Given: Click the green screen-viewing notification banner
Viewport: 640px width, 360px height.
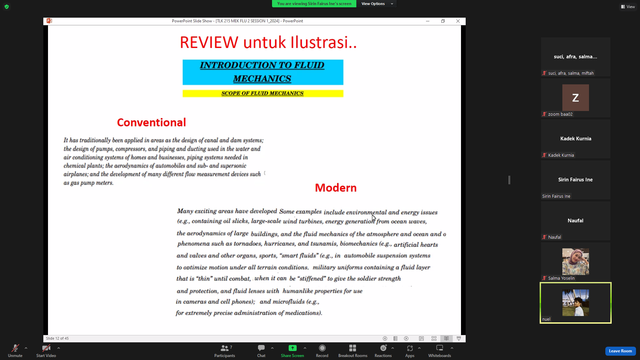Looking at the screenshot, I should [314, 4].
